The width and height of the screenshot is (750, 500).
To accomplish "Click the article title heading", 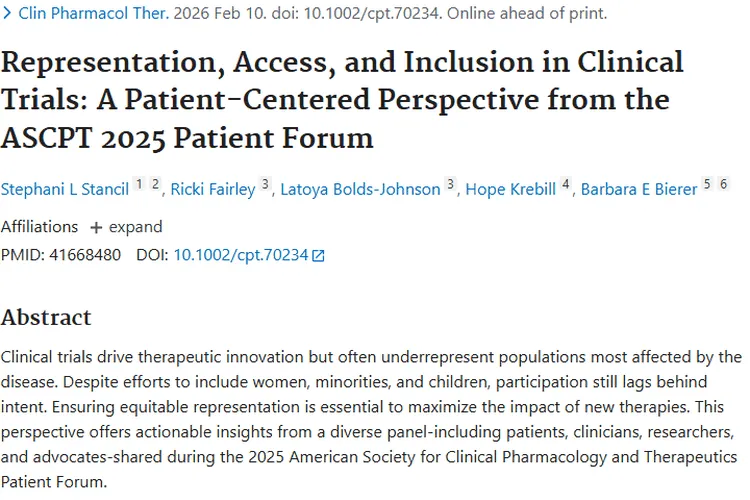I will pyautogui.click(x=342, y=98).
